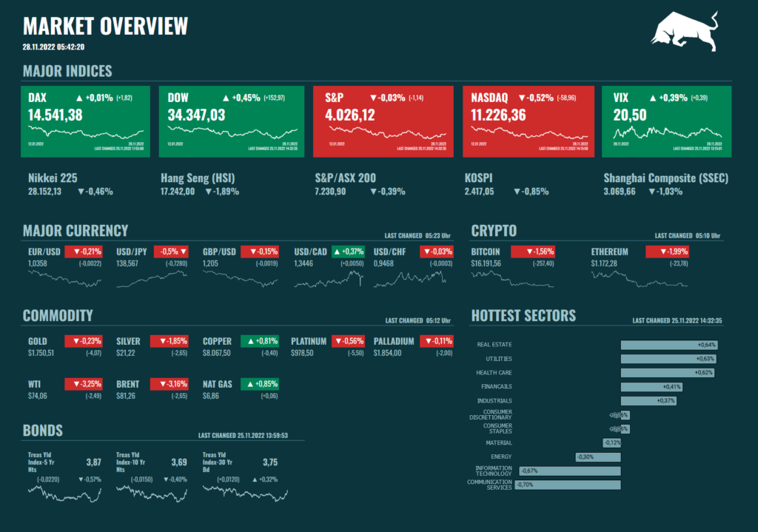The width and height of the screenshot is (758, 532).
Task: Click EUR/USD -0,21% change badge
Action: pos(84,252)
